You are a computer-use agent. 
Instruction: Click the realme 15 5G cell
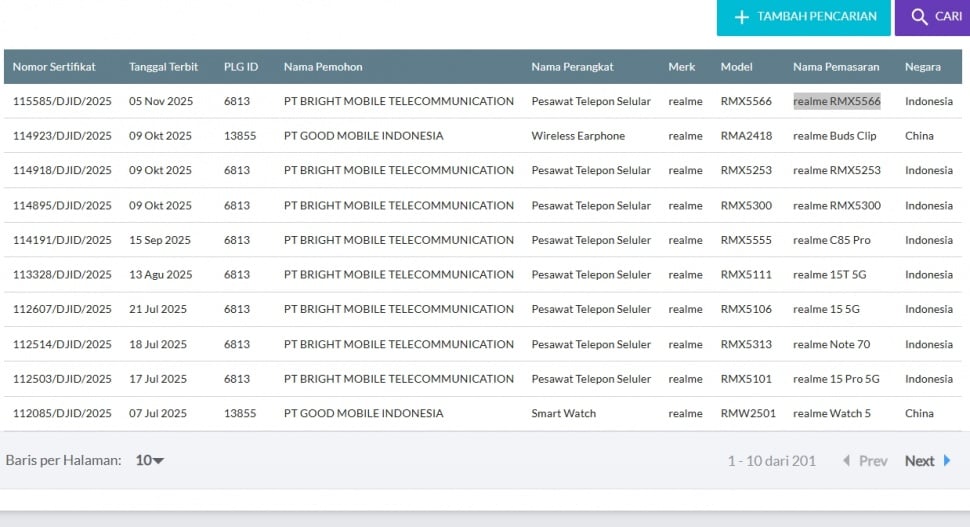coord(826,309)
